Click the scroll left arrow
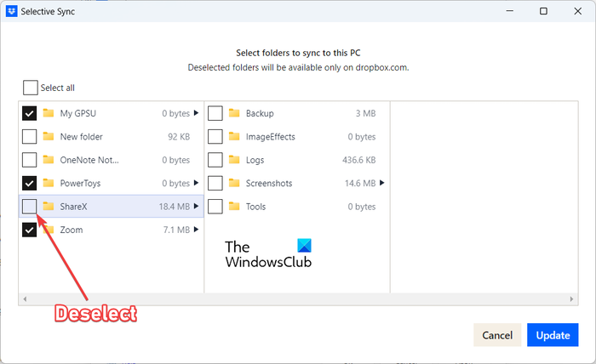The width and height of the screenshot is (596, 364). point(25,299)
